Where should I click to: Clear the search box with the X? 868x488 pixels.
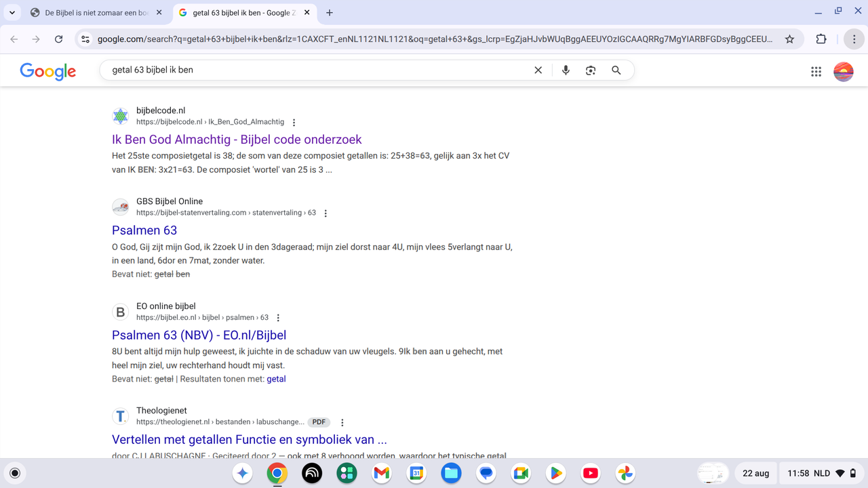(538, 70)
